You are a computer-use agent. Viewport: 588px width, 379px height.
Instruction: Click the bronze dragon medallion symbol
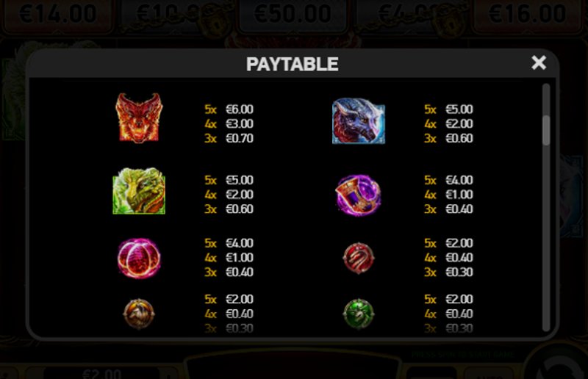pyautogui.click(x=139, y=314)
